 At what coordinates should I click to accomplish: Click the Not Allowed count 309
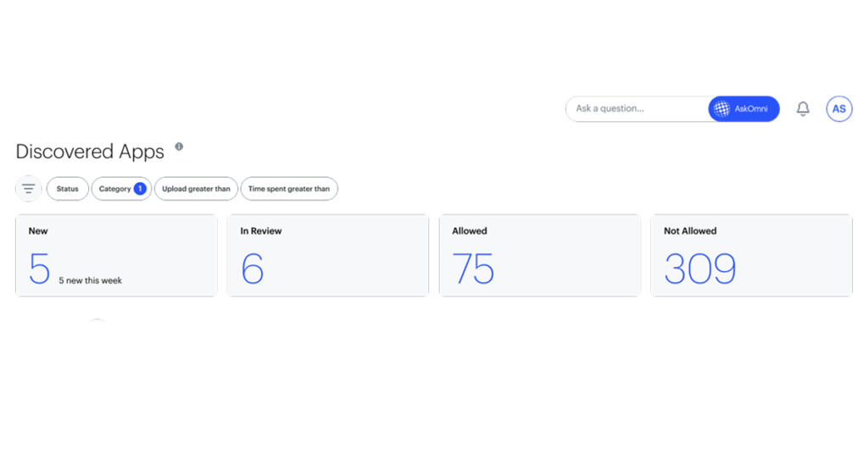[x=700, y=269]
